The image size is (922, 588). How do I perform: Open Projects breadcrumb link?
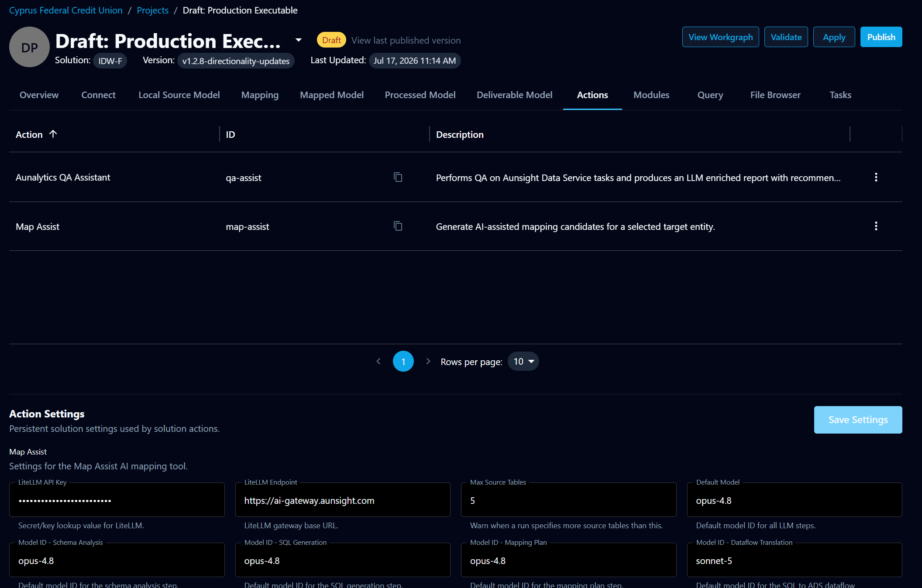[152, 10]
